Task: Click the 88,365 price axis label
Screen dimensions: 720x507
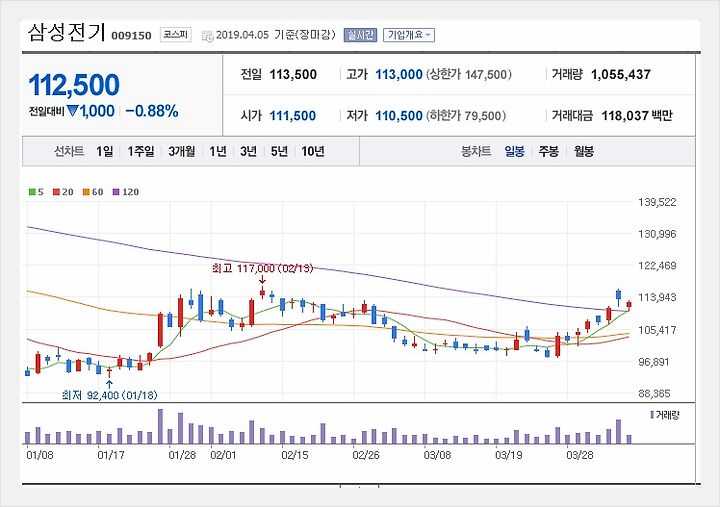Action: (654, 394)
